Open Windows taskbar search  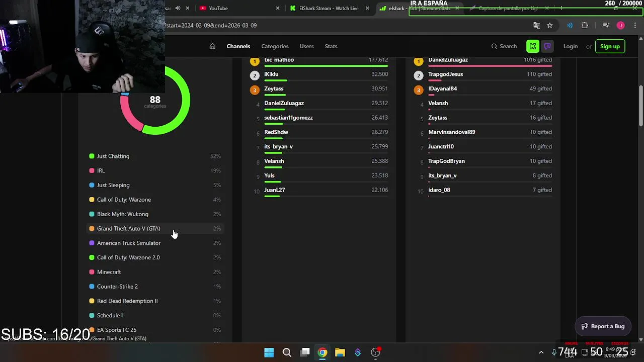point(287,352)
